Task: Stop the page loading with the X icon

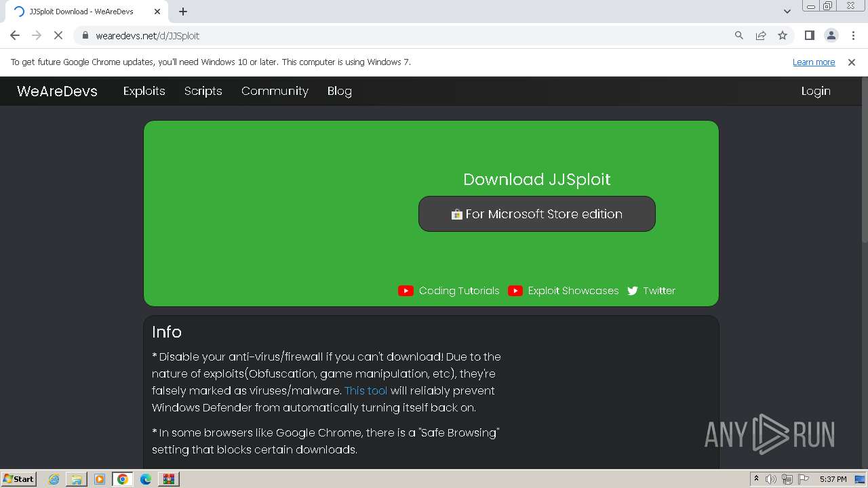Action: pyautogui.click(x=58, y=35)
